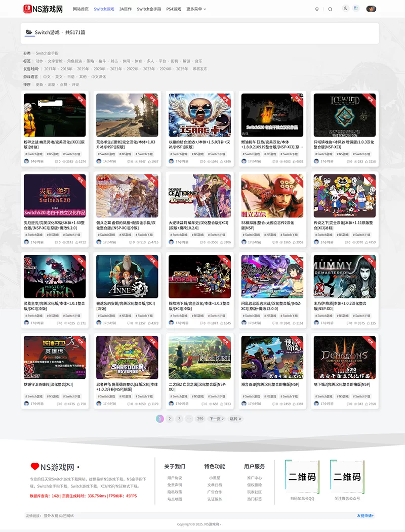Toggle dark mode with the moon icon

[x=346, y=9]
